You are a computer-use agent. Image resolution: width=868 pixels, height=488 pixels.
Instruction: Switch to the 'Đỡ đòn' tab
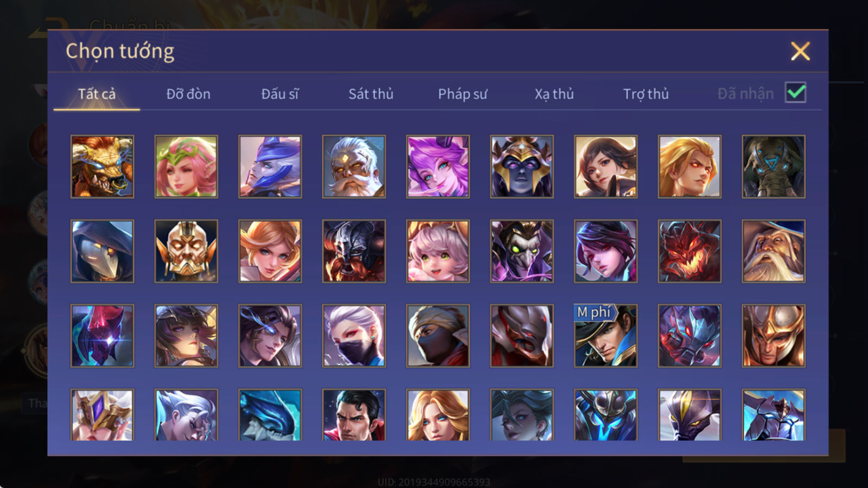[x=188, y=94]
